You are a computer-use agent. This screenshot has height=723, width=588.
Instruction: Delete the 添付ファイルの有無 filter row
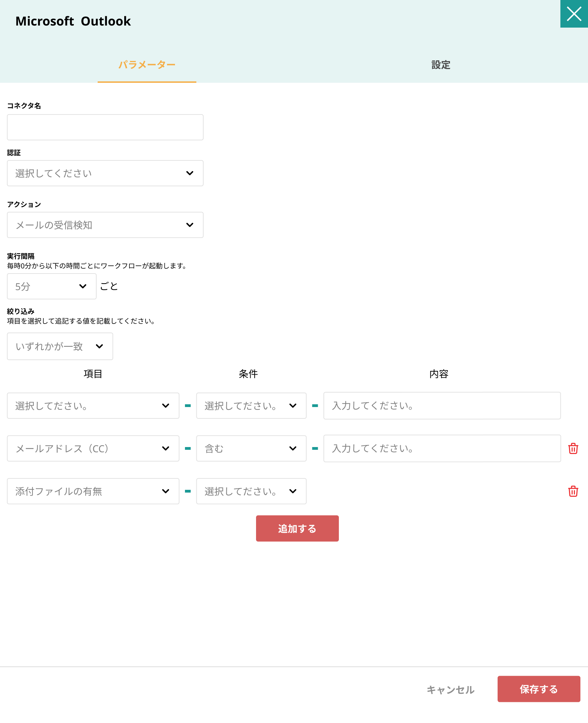573,491
